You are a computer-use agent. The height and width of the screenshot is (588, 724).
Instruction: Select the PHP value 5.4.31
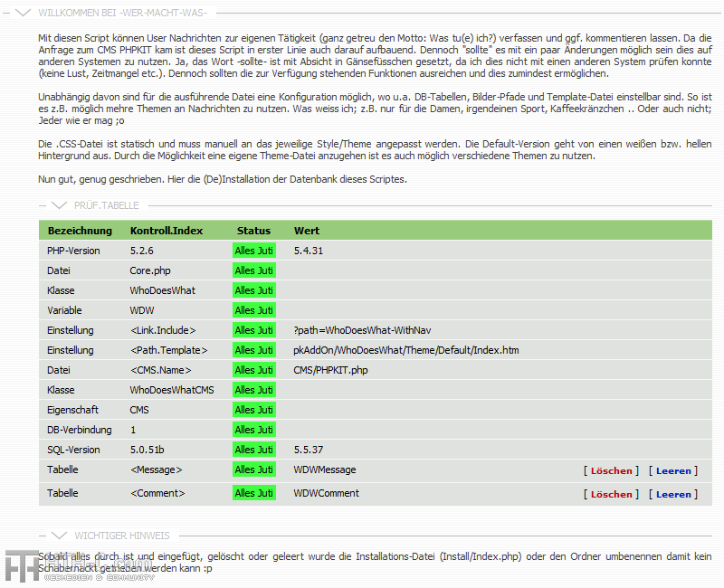pos(309,251)
